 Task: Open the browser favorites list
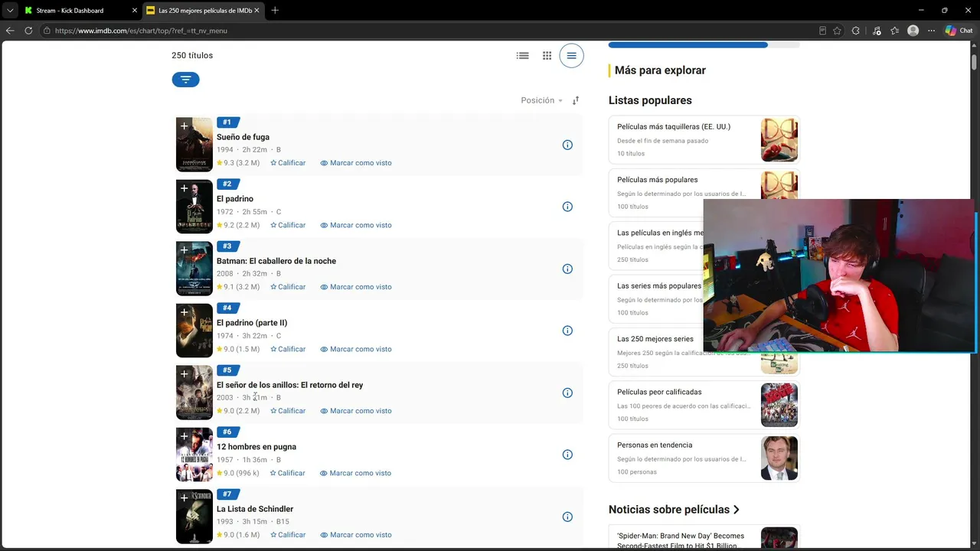point(894,31)
